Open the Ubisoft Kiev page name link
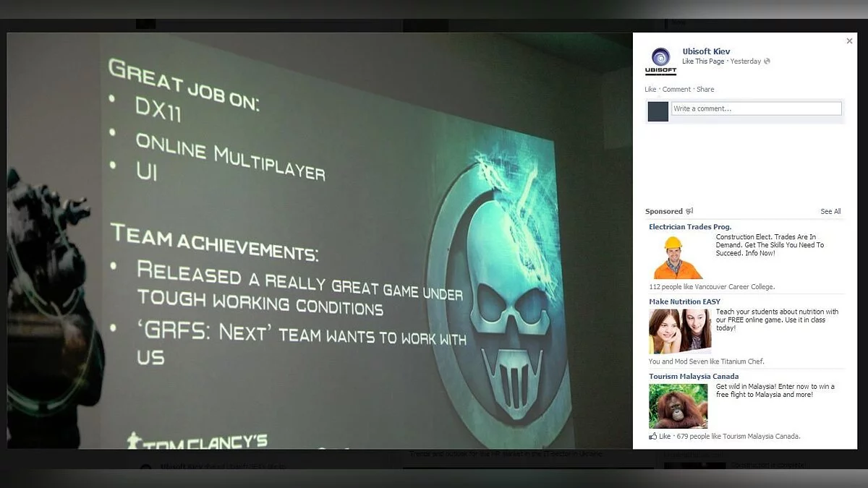Viewport: 868px width, 488px height. point(706,51)
